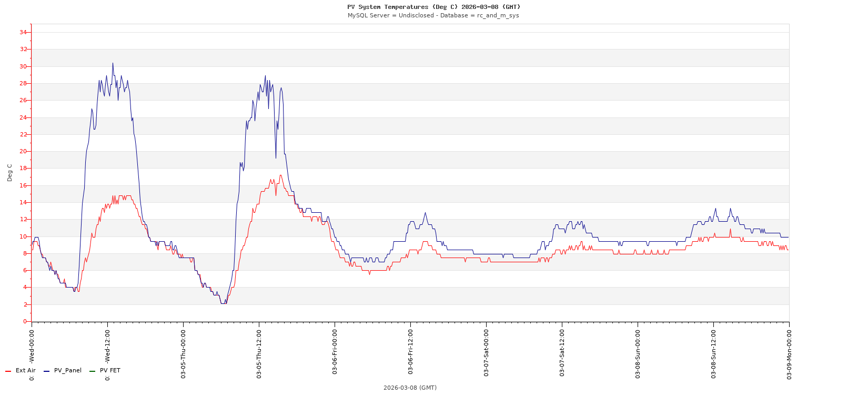Screen dimensions: 868x395
Task: Select the 03-05-Thu-00:00 x-axis marker
Action: [x=183, y=354]
